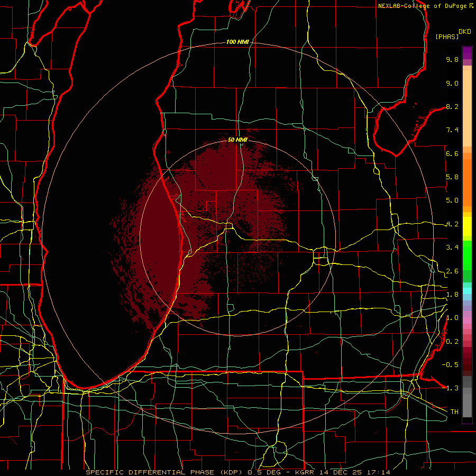Click the TH label below the scale
Screen dimensions: 476x476
[x=454, y=411]
